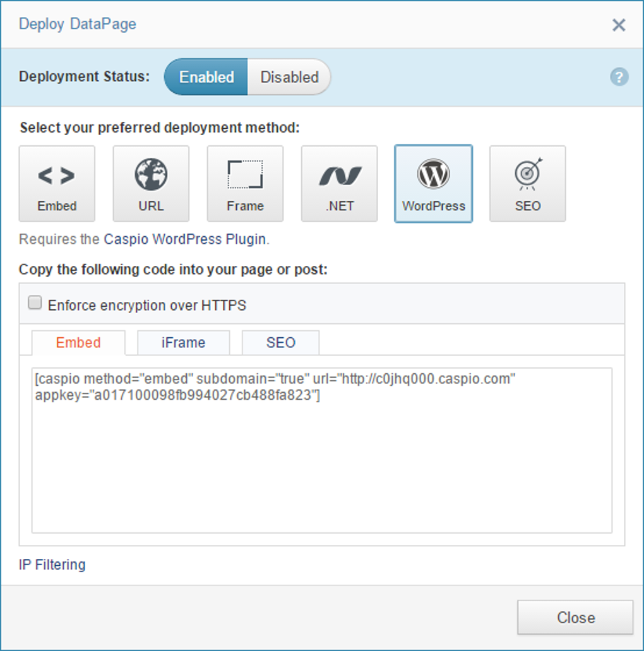The width and height of the screenshot is (644, 651).
Task: Select the WordPress deployment method
Action: coord(433,183)
